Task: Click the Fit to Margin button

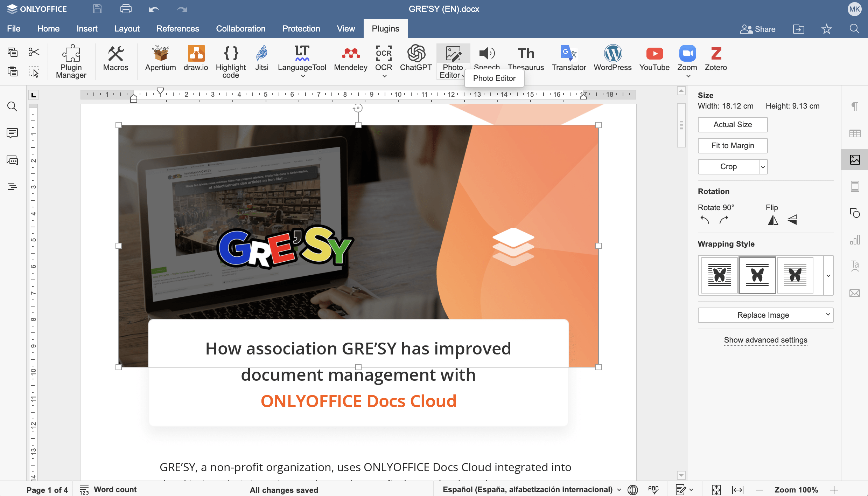Action: 733,146
